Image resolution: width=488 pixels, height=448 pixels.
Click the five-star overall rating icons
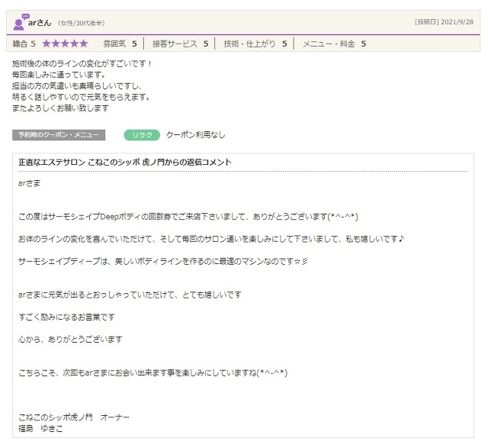tap(65, 44)
